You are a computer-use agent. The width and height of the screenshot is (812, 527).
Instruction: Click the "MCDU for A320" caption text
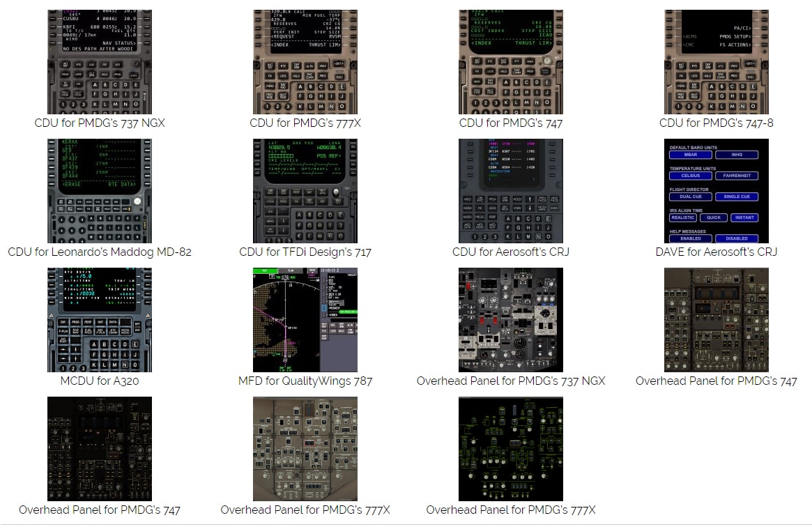pos(99,381)
